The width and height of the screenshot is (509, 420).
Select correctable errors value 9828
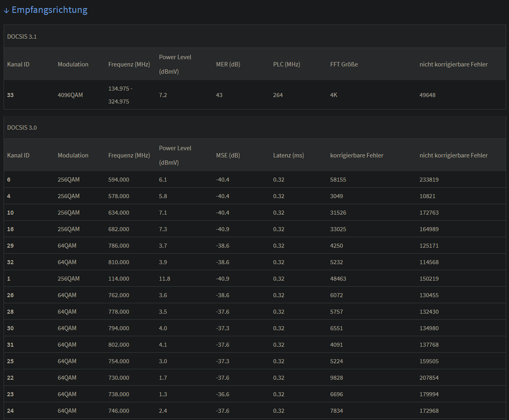click(336, 378)
